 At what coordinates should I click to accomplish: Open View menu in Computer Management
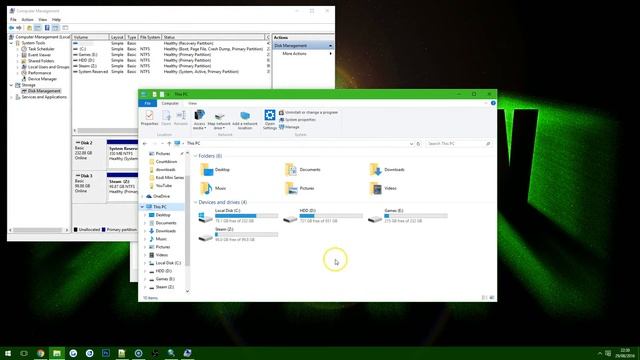tap(42, 19)
